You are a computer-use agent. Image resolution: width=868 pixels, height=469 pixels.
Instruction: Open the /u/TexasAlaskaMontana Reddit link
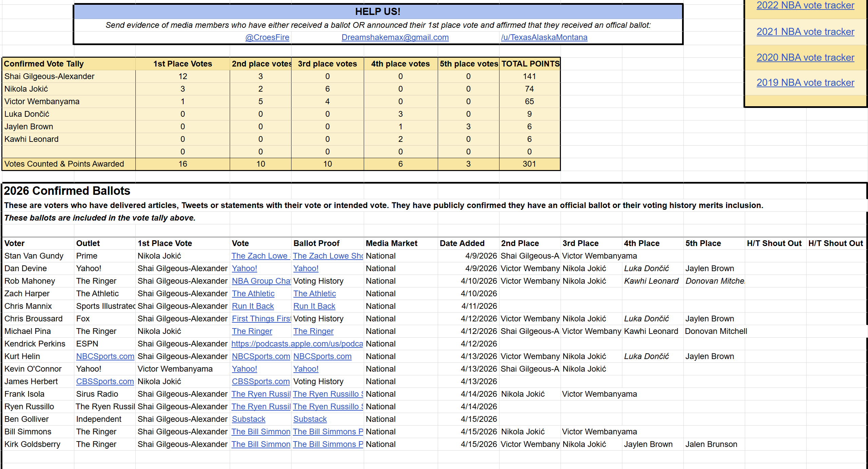(x=544, y=37)
